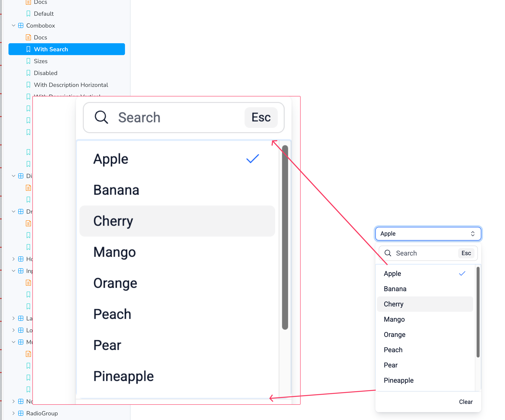The width and height of the screenshot is (505, 420).
Task: Expand the RadioGroup tree section
Action: [14, 413]
